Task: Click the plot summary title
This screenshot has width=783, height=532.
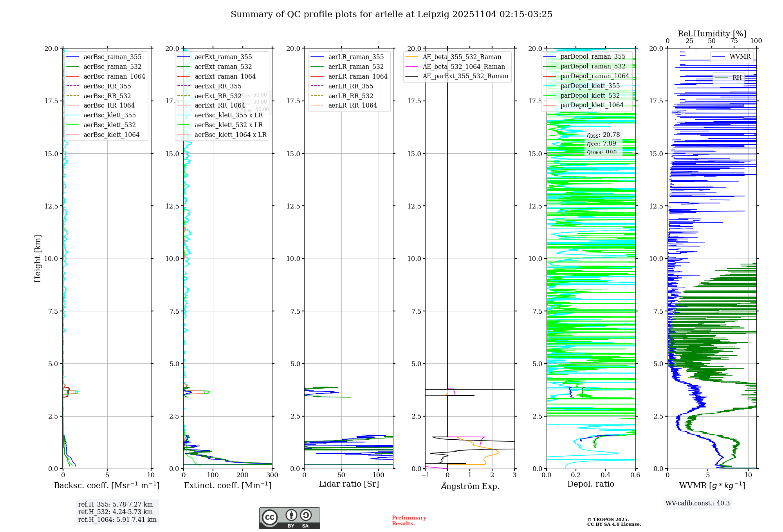Action: tap(391, 14)
